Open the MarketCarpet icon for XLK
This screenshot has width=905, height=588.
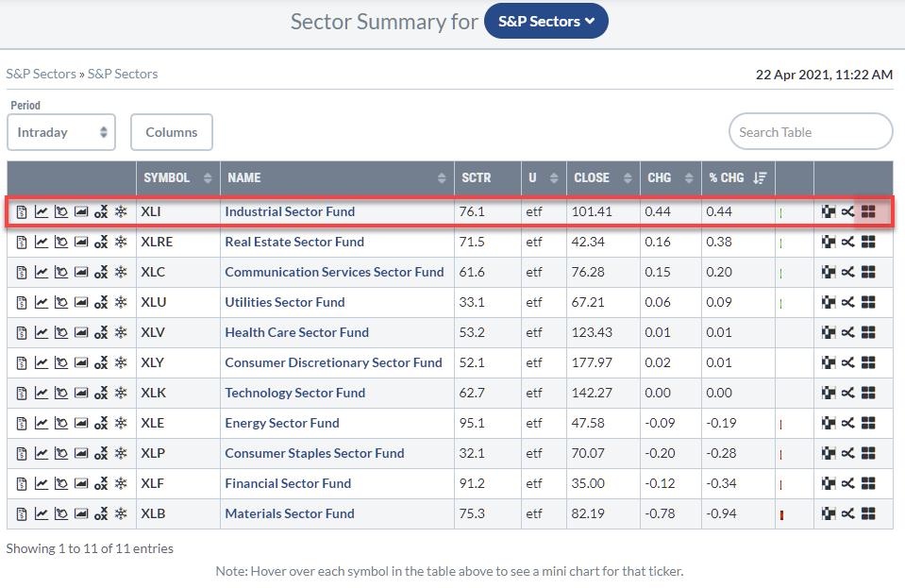click(x=829, y=394)
